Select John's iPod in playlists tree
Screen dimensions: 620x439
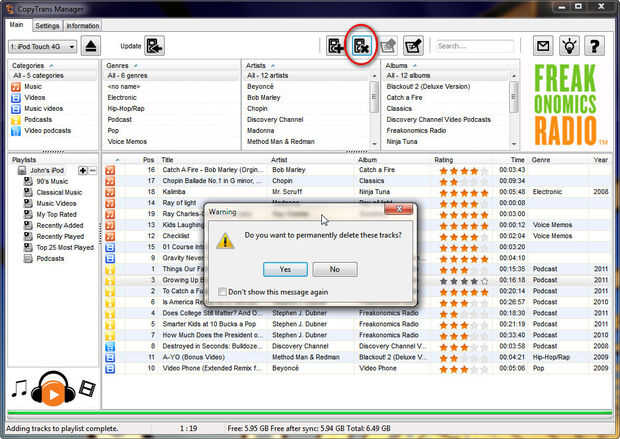tap(47, 170)
